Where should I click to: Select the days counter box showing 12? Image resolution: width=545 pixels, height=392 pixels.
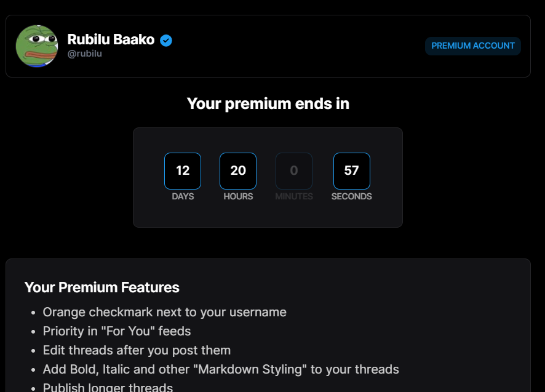coord(183,171)
